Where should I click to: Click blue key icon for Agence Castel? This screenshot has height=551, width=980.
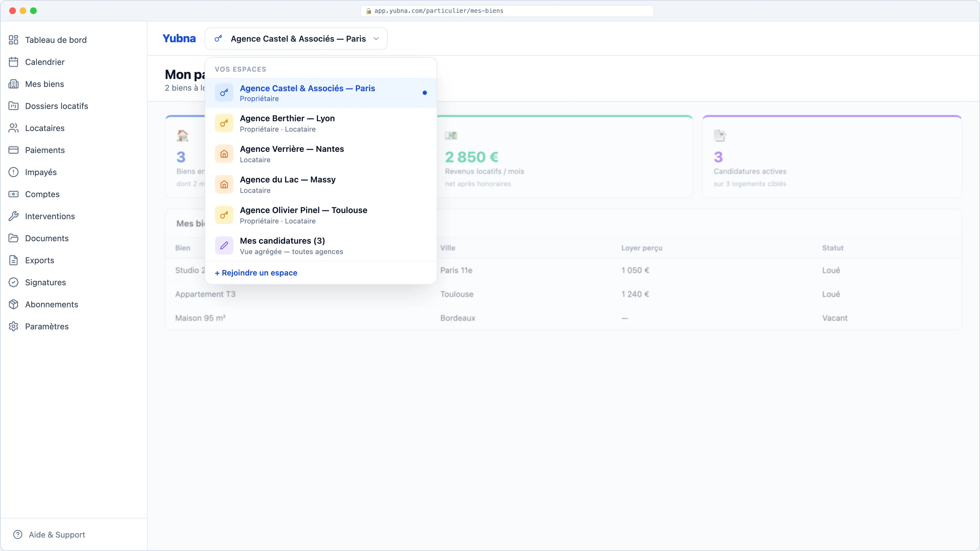pyautogui.click(x=224, y=93)
